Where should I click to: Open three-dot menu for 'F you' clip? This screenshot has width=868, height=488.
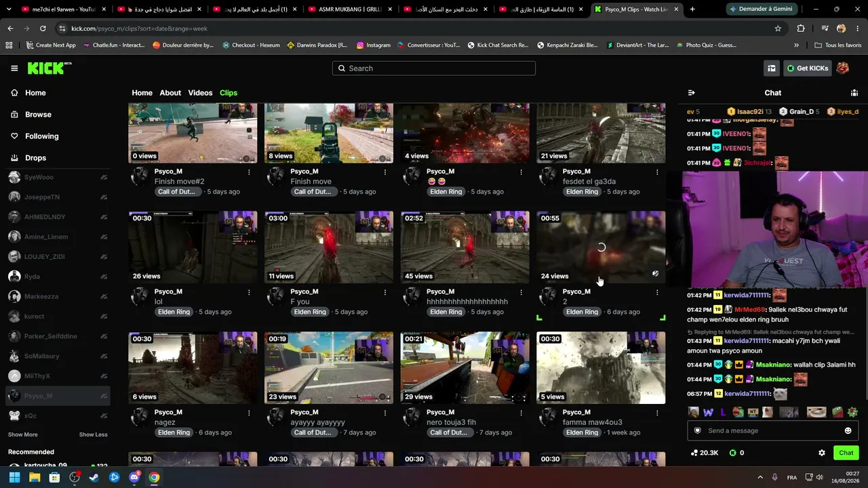point(385,292)
